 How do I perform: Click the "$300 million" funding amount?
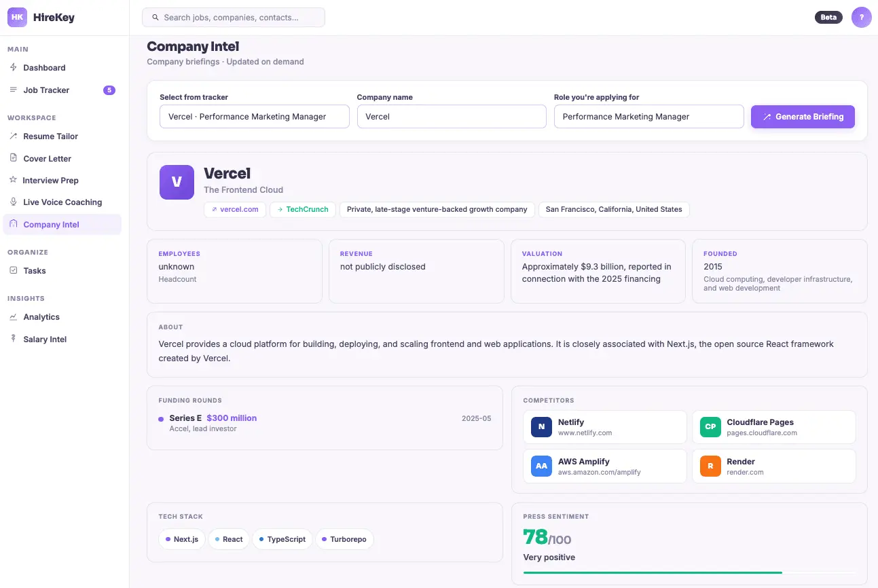[232, 418]
